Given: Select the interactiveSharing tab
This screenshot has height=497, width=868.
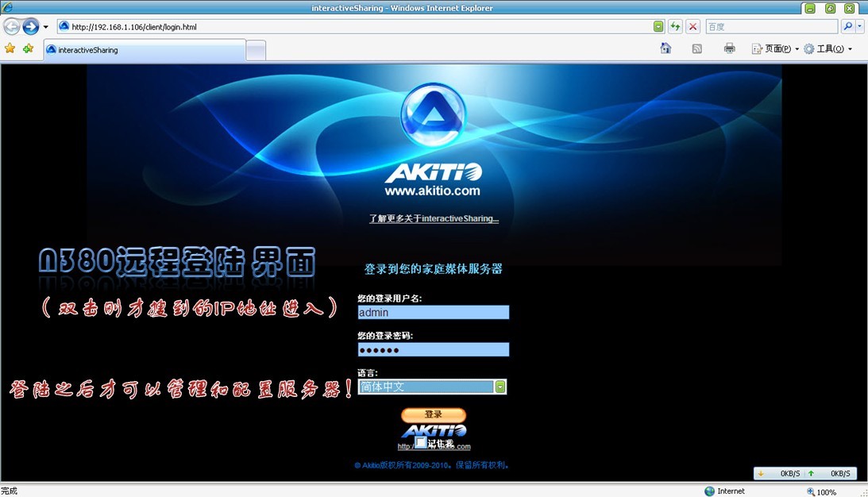Looking at the screenshot, I should tap(145, 50).
